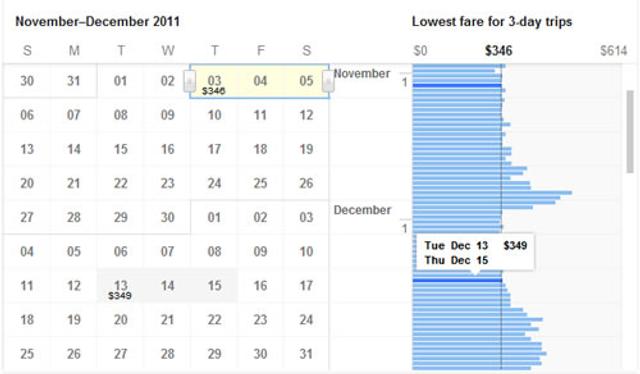This screenshot has height=374, width=640.
Task: Select December 13 with $349 fare
Action: [x=120, y=286]
